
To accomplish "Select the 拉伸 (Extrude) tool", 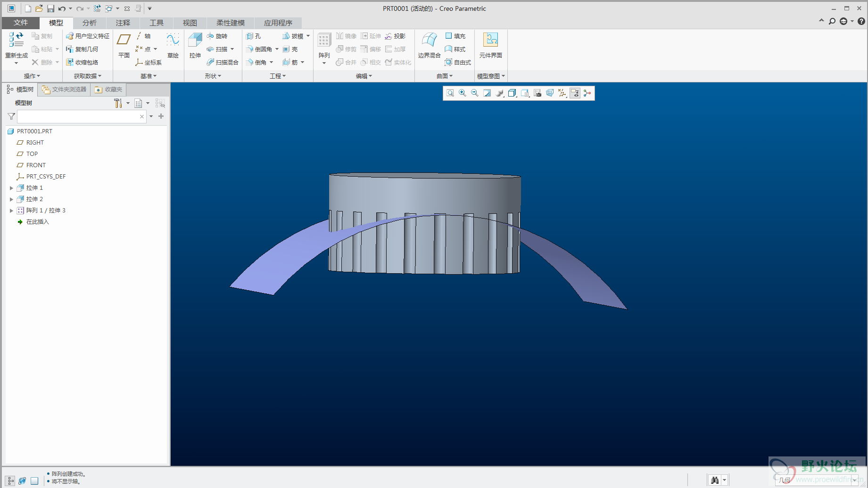I will point(195,46).
